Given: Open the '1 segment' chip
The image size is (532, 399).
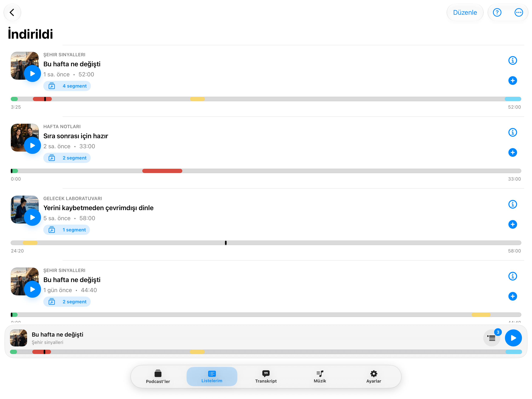Looking at the screenshot, I should (x=67, y=230).
